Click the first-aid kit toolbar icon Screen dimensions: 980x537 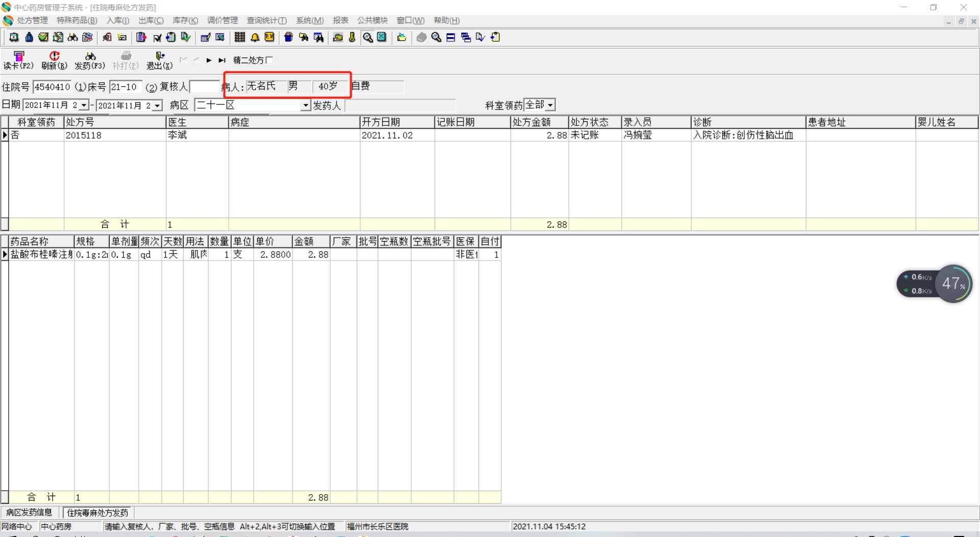point(14,37)
